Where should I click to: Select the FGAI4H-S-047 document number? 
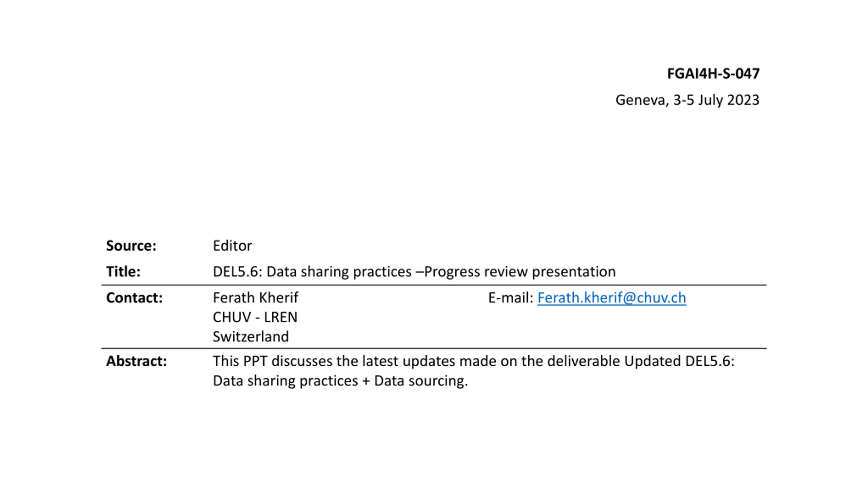click(x=713, y=74)
